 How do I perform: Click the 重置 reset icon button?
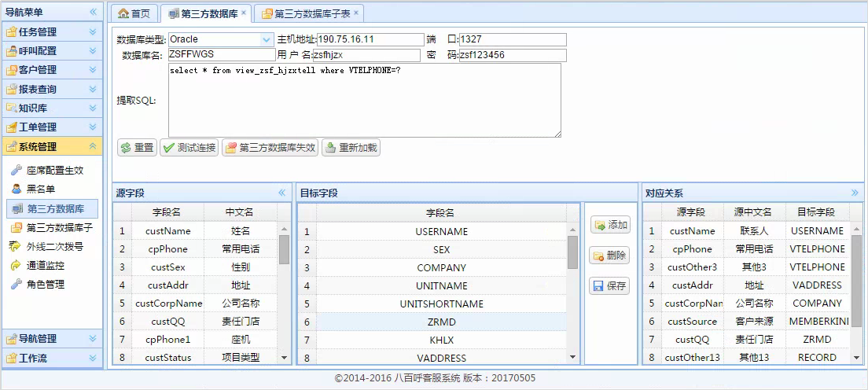[137, 148]
